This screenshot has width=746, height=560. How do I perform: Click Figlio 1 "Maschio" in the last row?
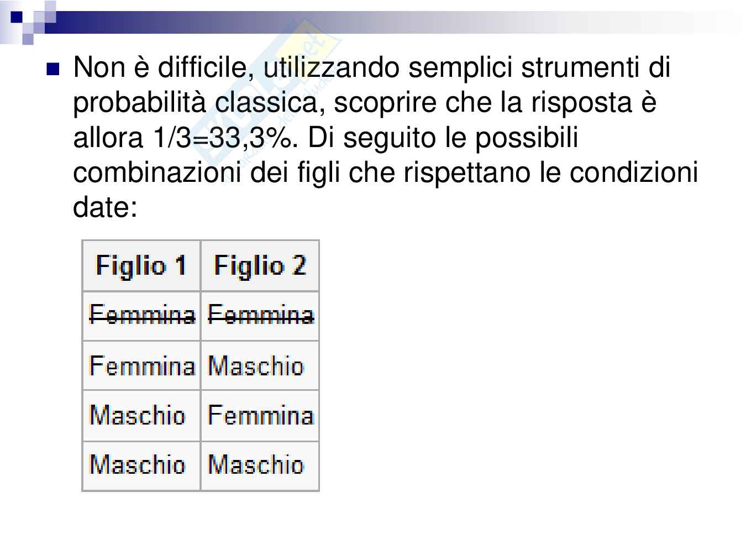[x=137, y=464]
